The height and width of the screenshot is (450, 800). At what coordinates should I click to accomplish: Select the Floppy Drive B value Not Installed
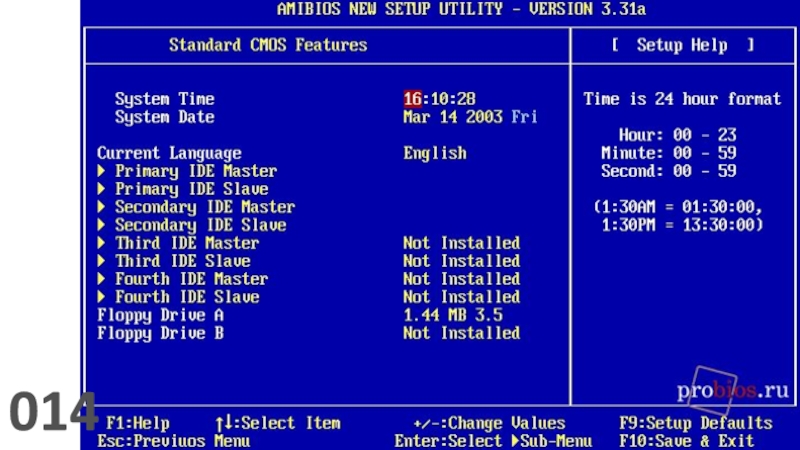coord(462,333)
